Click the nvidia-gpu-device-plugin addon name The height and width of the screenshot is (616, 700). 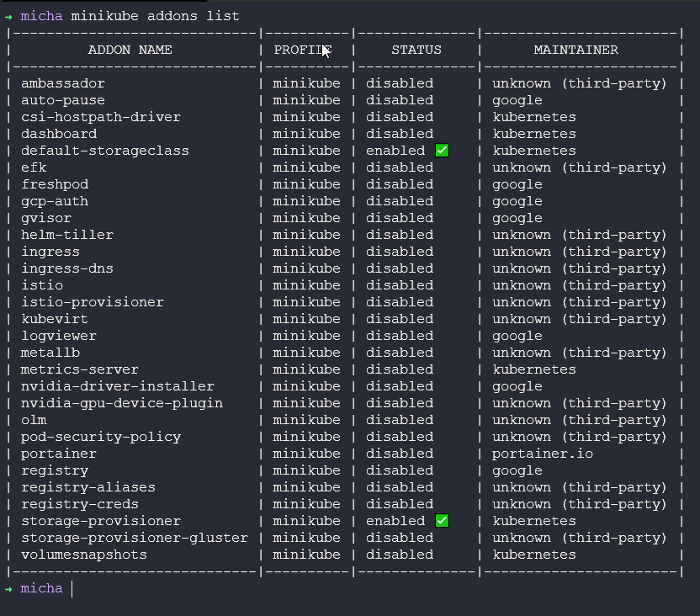click(x=122, y=403)
